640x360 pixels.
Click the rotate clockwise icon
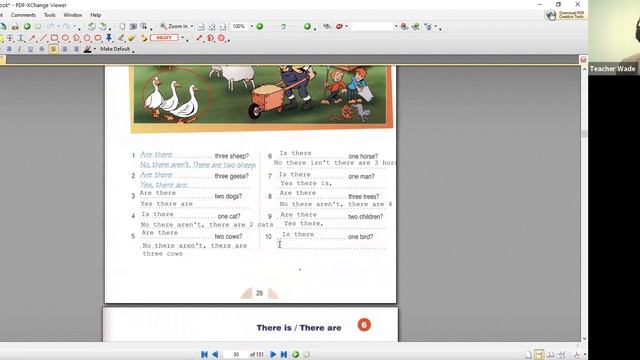103,26
